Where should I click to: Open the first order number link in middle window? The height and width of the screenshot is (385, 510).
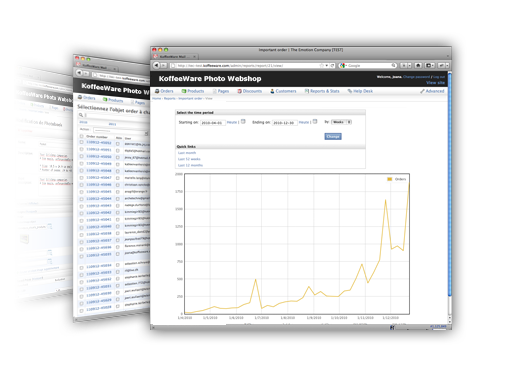tap(99, 143)
